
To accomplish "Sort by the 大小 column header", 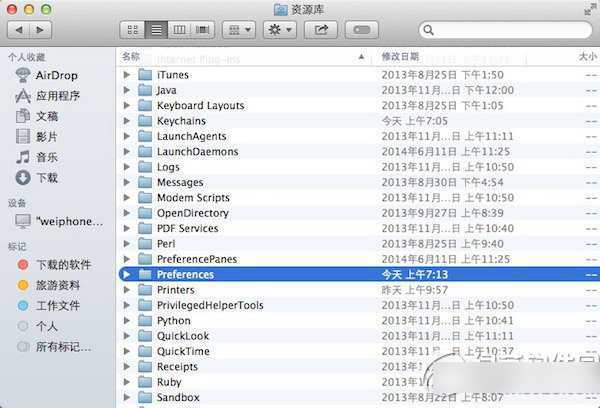I will pyautogui.click(x=587, y=57).
